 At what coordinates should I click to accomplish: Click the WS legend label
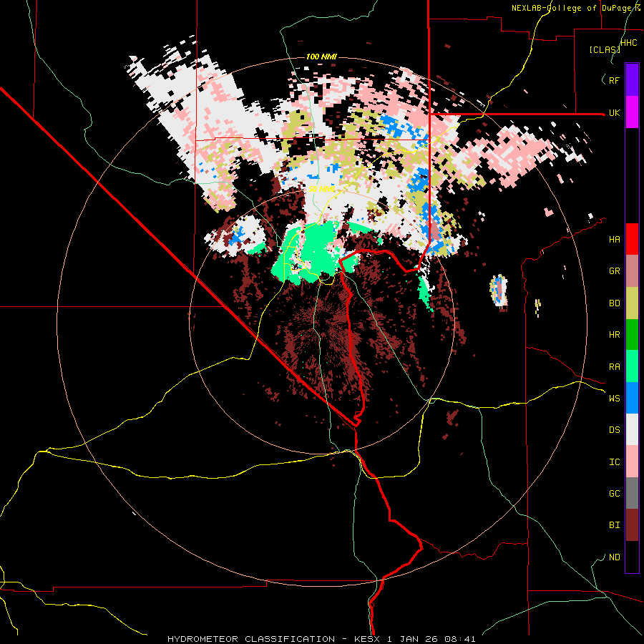[614, 399]
